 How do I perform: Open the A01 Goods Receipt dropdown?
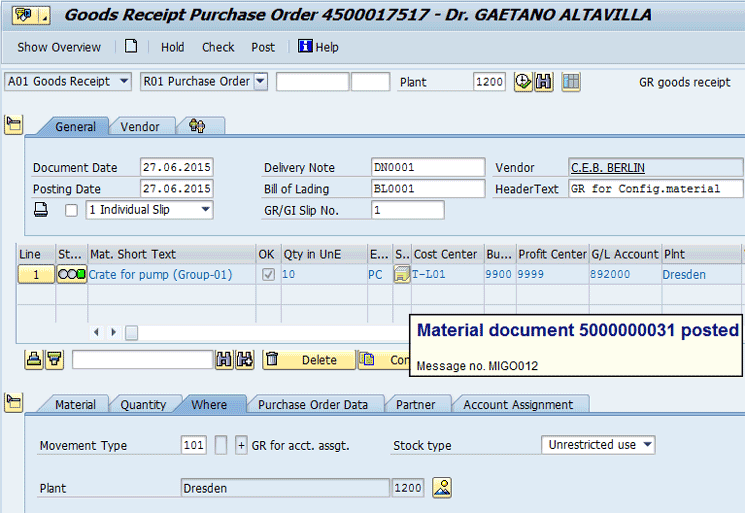click(x=124, y=82)
